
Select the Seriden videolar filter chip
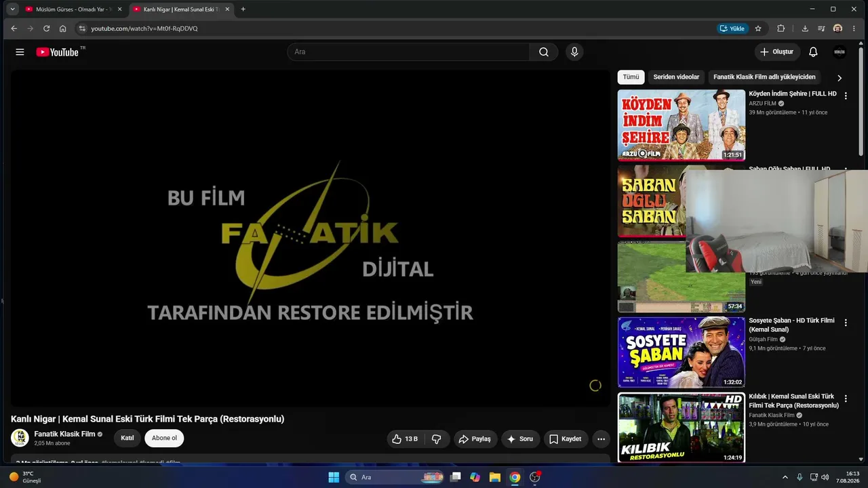click(676, 77)
